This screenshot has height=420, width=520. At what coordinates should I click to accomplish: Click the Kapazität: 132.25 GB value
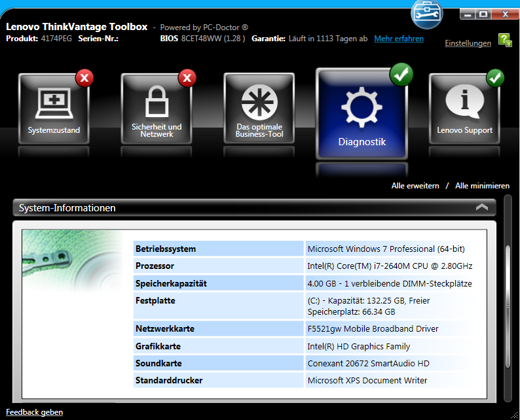369,306
